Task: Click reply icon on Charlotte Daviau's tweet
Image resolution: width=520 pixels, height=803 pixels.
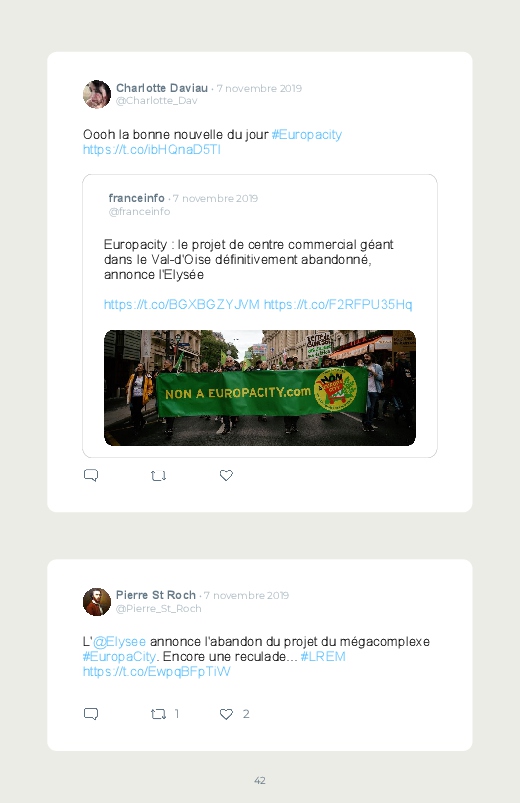Action: [x=91, y=475]
